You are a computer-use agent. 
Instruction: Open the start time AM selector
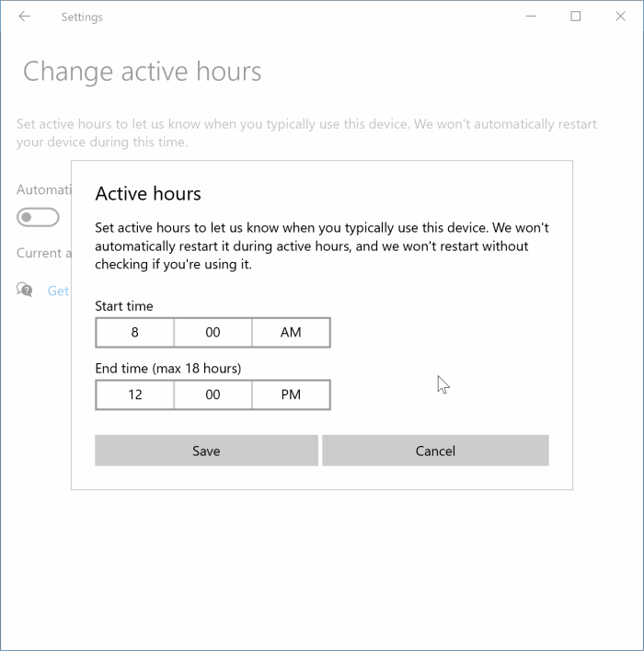(x=291, y=332)
